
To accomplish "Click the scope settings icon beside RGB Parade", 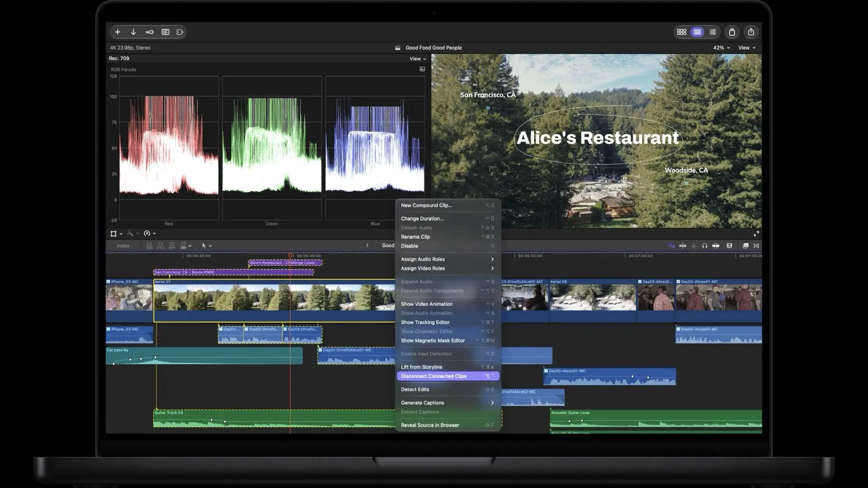I will tap(422, 69).
